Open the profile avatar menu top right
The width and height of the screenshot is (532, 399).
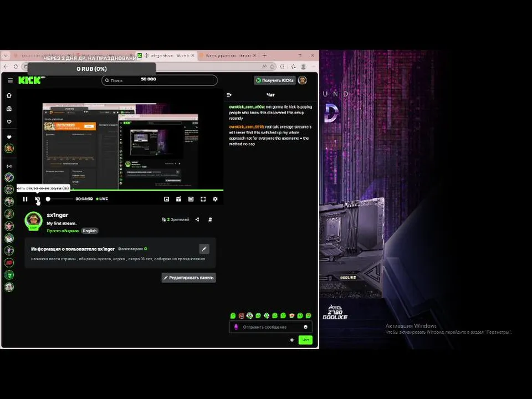point(303,80)
